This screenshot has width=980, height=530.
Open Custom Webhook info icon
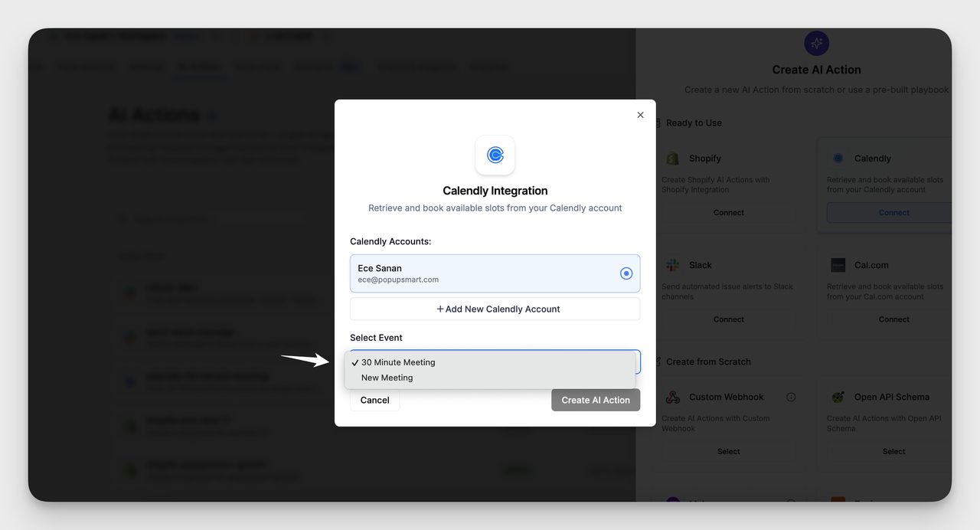pyautogui.click(x=791, y=397)
